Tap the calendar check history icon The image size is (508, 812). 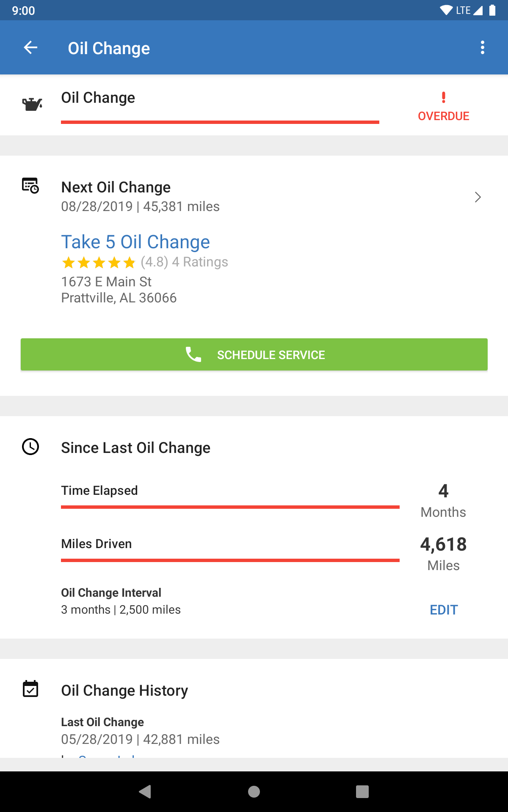click(x=30, y=689)
